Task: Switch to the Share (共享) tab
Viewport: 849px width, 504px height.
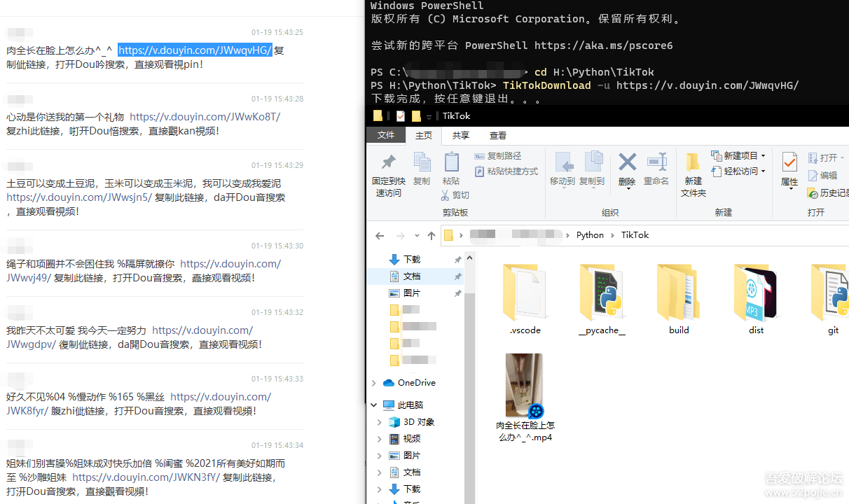Action: (460, 136)
